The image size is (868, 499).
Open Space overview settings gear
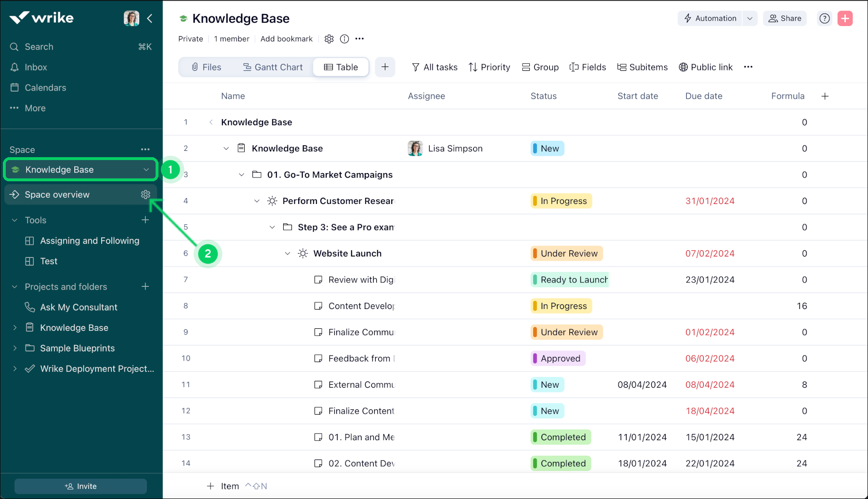(145, 194)
